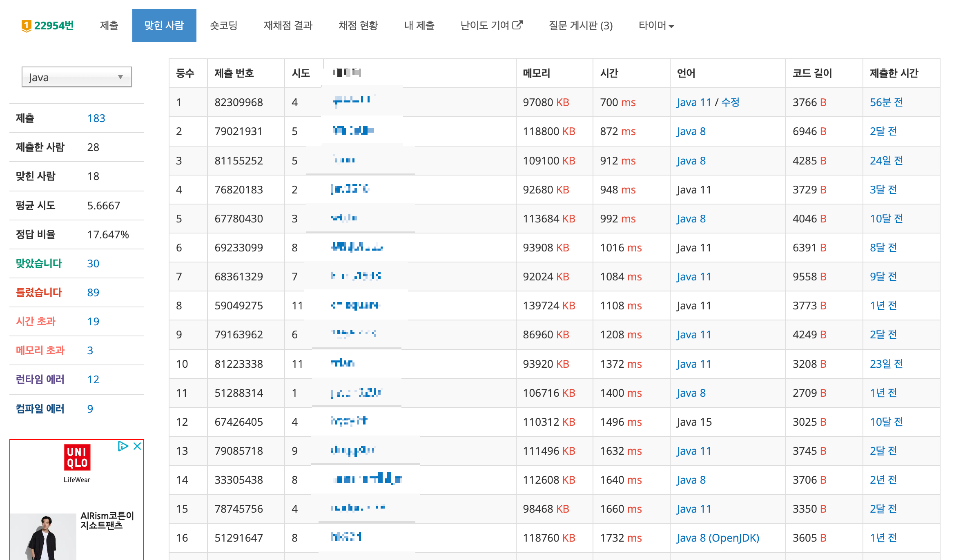Go to 재채점 결과 tab
954x560 pixels.
288,26
